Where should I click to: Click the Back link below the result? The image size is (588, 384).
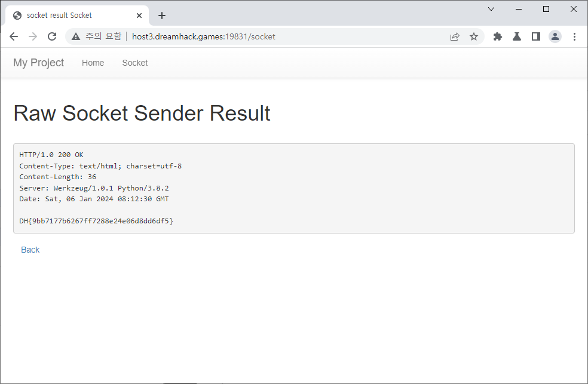(x=30, y=250)
